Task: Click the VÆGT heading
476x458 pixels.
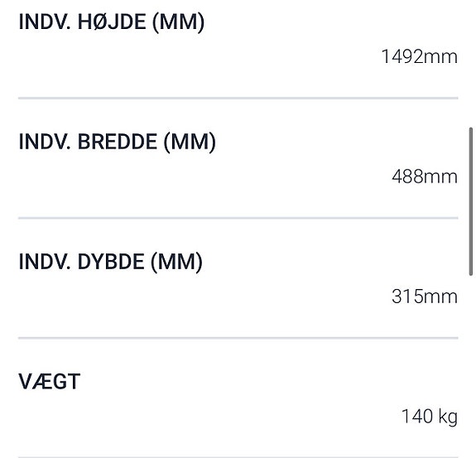Action: click(50, 382)
